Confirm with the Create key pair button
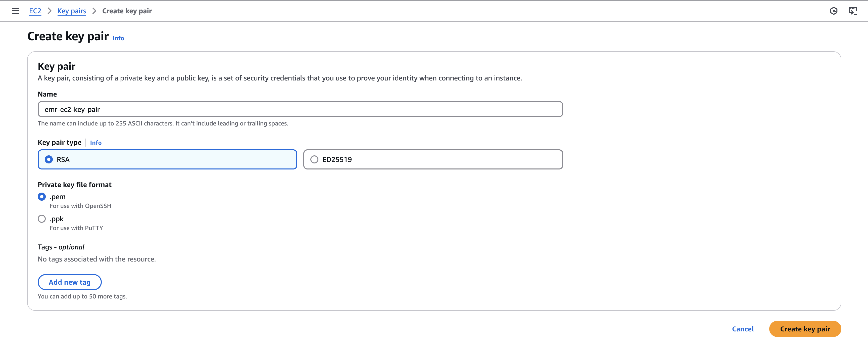 click(805, 329)
